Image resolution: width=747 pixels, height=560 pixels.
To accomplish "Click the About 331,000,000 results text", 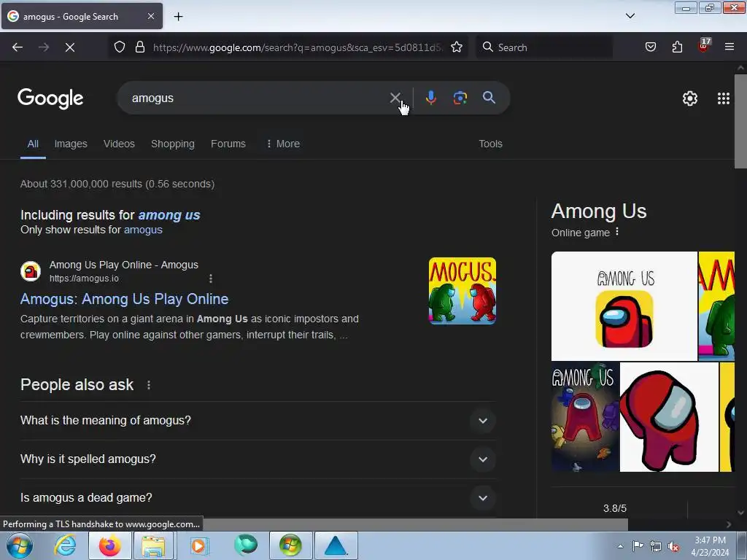I will tap(117, 184).
